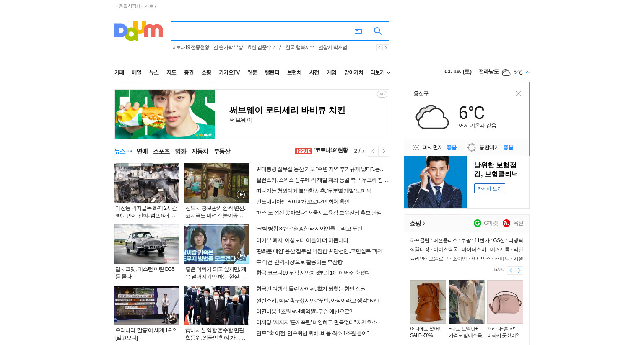644x345 pixels.
Task: Click the large cloud icon in weather panel
Action: [x=432, y=117]
